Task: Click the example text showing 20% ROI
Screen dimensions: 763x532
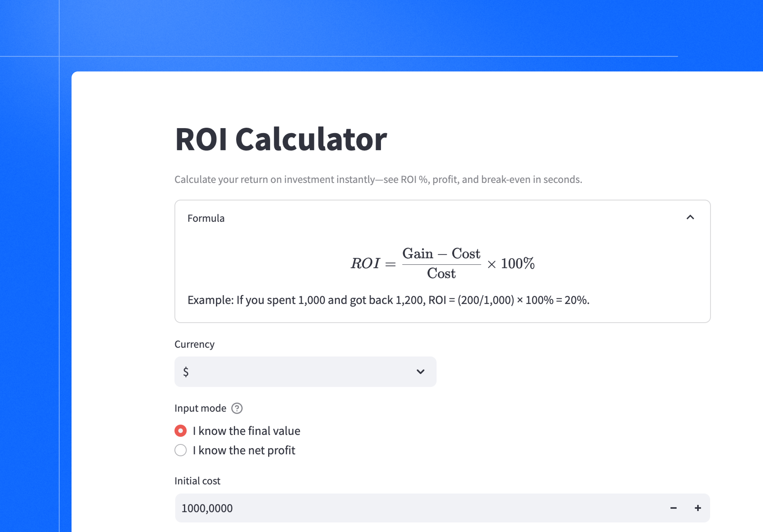Action: tap(388, 300)
